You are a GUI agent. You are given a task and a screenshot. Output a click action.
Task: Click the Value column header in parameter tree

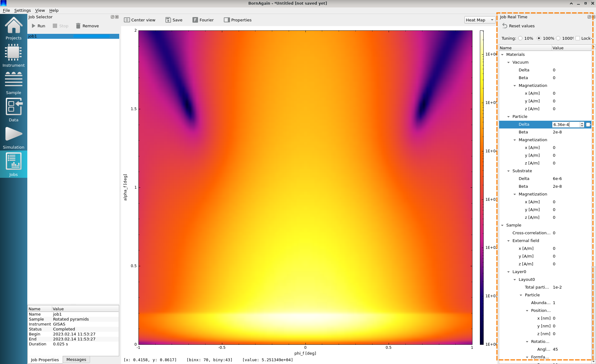click(571, 48)
